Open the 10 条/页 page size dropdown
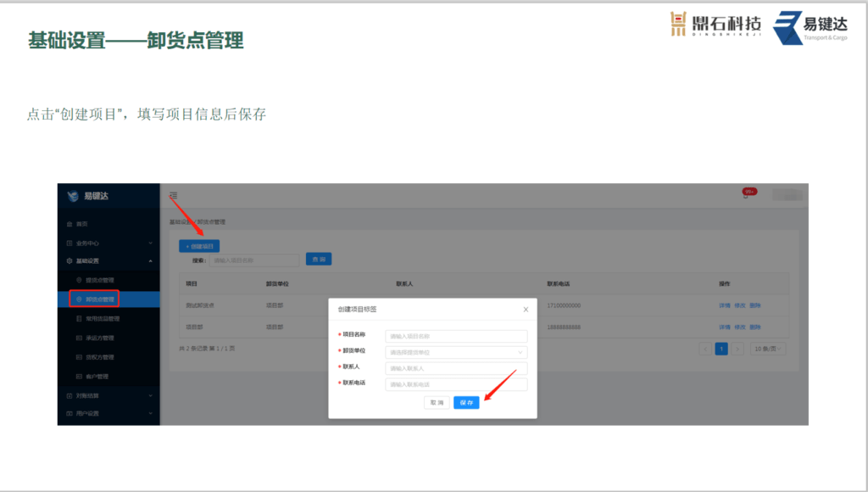 768,349
